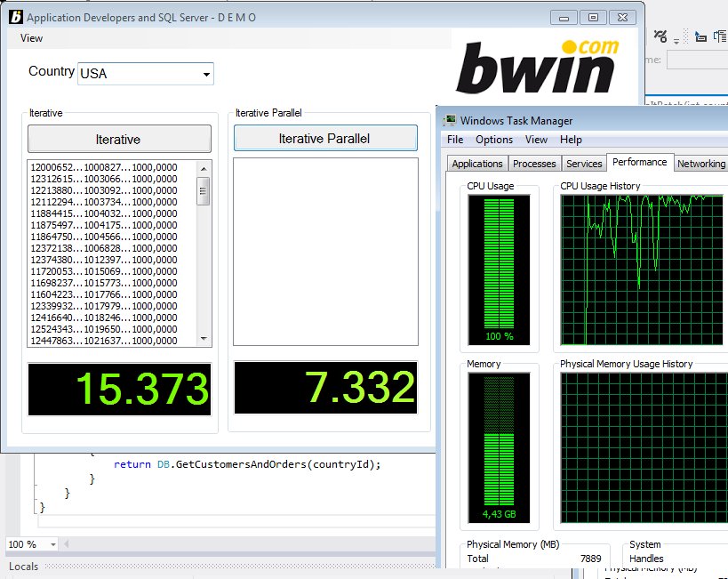Screen dimensions: 728x579
Task: Click scroll up arrow in Iterative results list
Action: click(204, 168)
